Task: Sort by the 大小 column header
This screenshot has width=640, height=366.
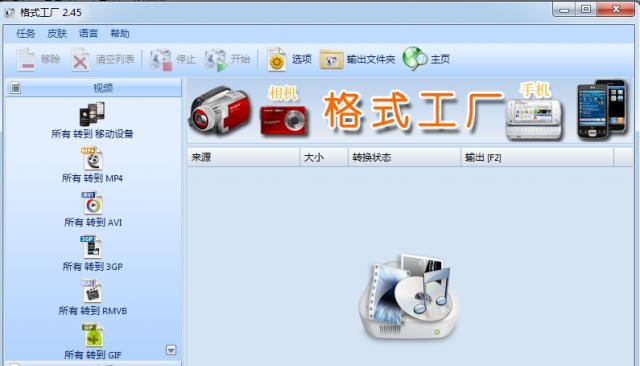Action: pos(324,157)
